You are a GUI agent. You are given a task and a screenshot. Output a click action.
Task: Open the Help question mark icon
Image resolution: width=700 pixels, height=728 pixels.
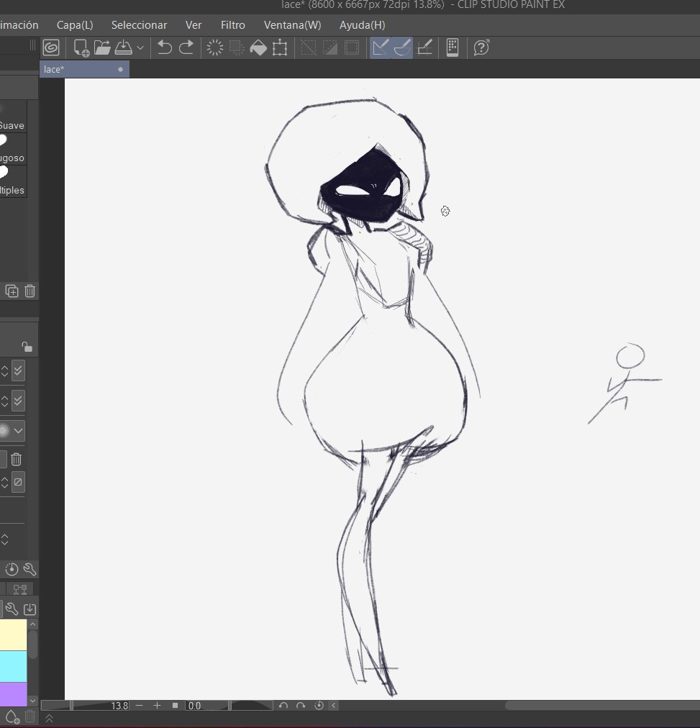[481, 47]
